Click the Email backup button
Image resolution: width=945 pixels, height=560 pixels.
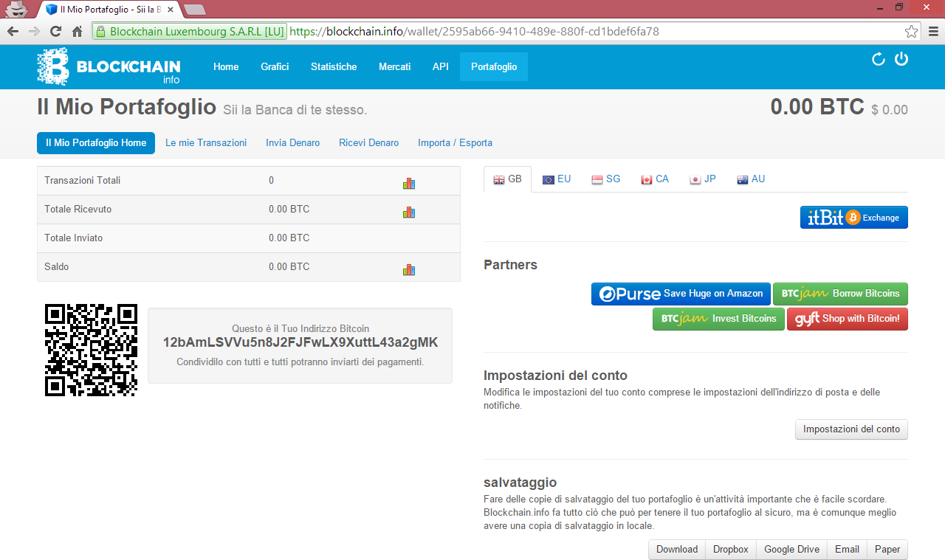coord(847,550)
